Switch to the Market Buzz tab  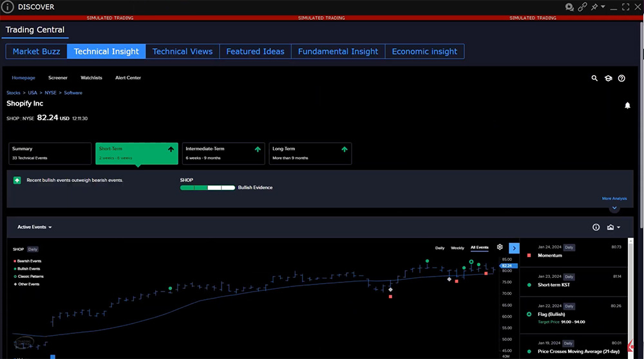(36, 51)
